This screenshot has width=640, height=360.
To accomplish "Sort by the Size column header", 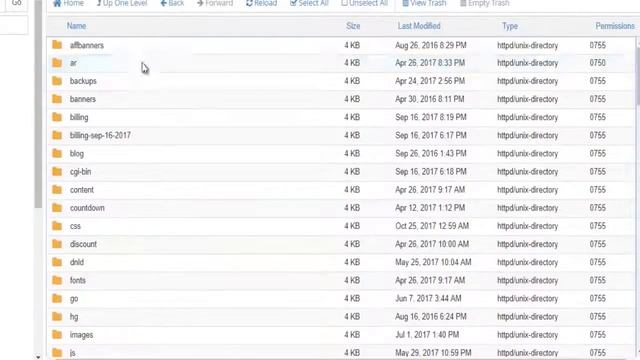I will (353, 26).
